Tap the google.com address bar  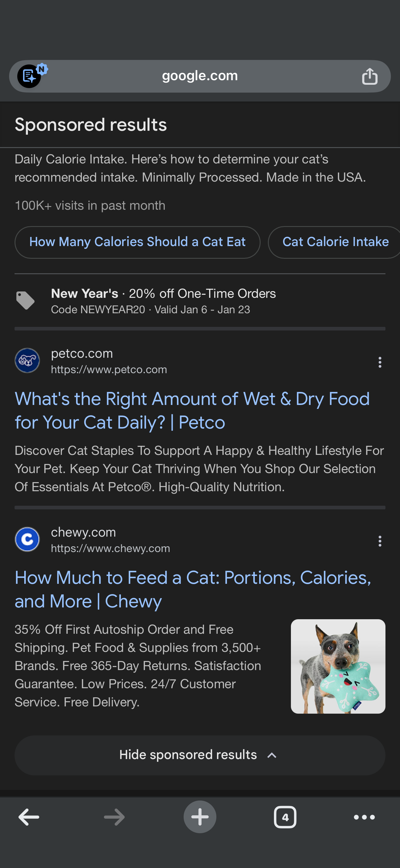click(x=200, y=76)
